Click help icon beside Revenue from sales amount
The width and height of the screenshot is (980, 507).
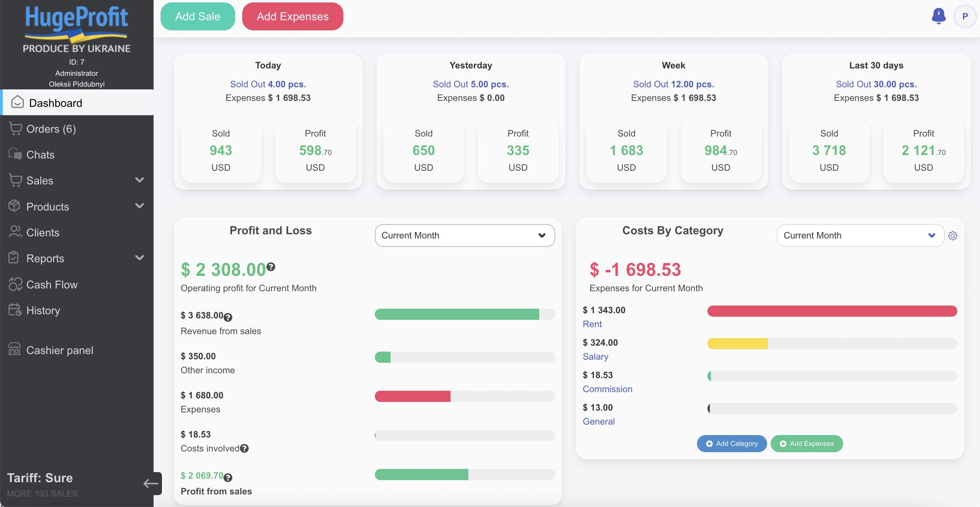228,317
